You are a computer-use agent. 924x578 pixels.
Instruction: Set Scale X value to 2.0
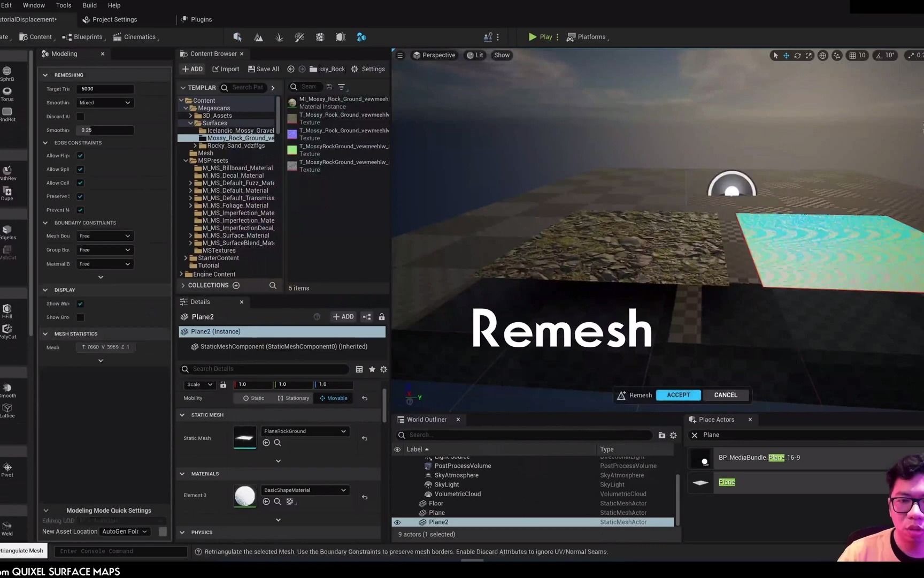click(254, 384)
